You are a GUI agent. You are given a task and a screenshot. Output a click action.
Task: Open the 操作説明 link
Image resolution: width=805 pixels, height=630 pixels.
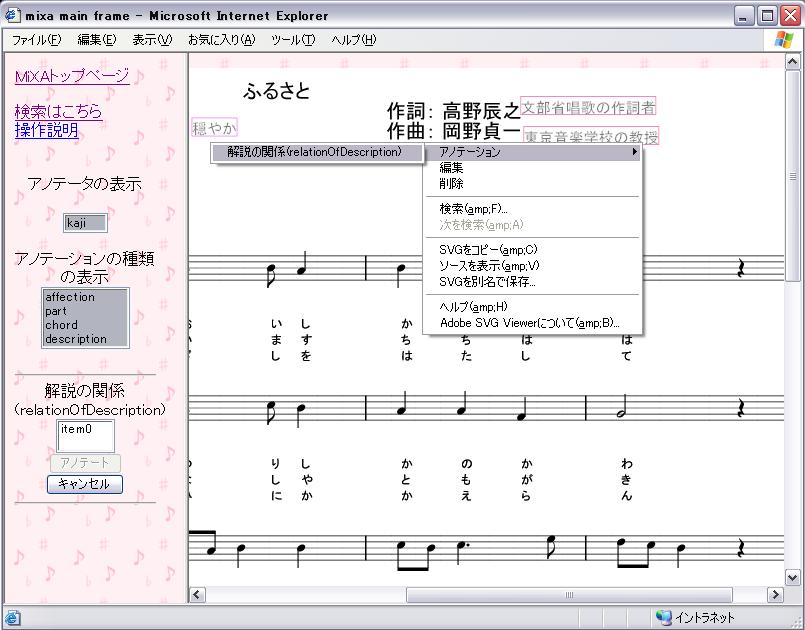click(x=46, y=130)
